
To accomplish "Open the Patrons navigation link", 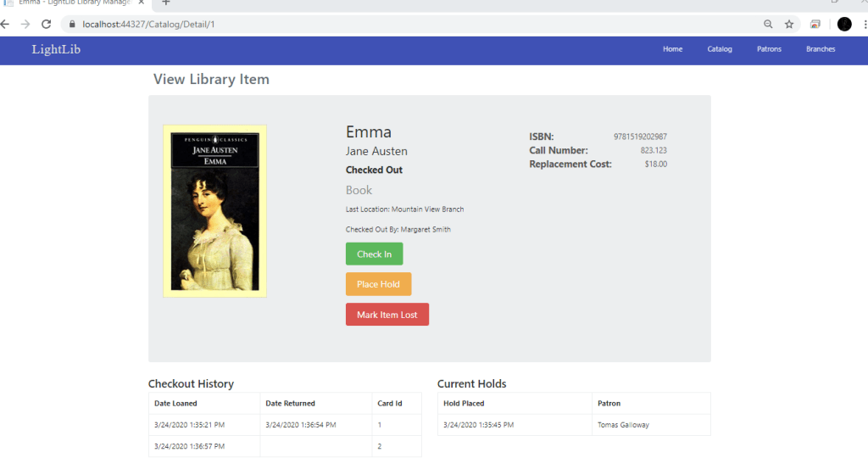I will (769, 49).
